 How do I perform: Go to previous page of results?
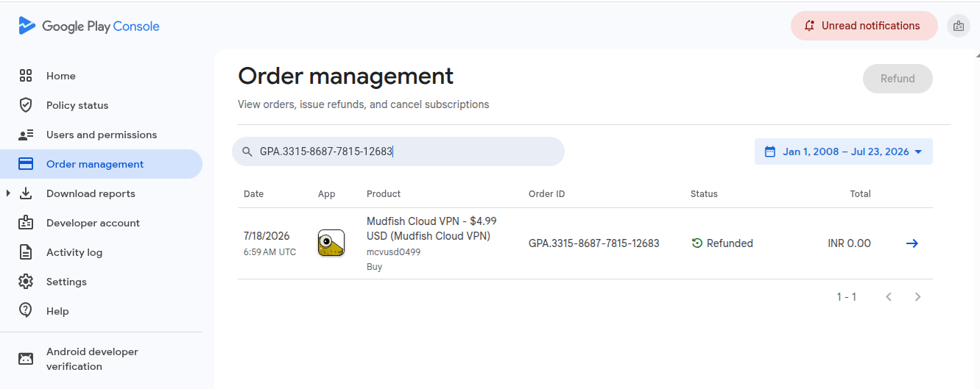pyautogui.click(x=889, y=297)
